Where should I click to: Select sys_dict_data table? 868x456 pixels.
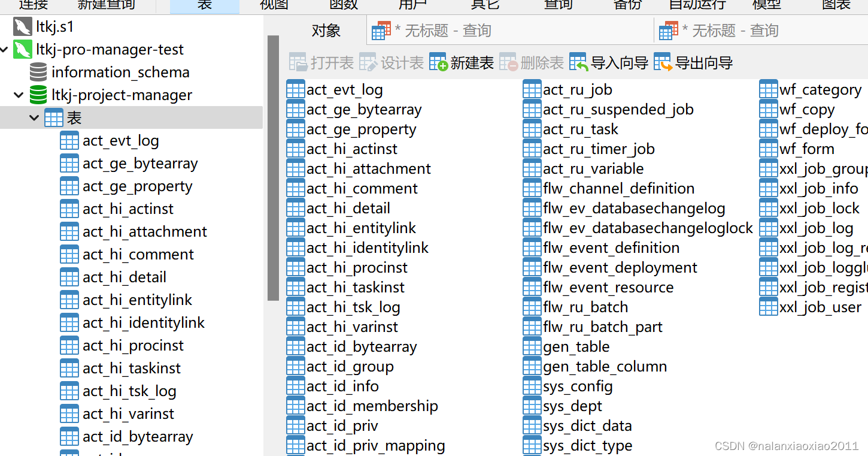(588, 426)
